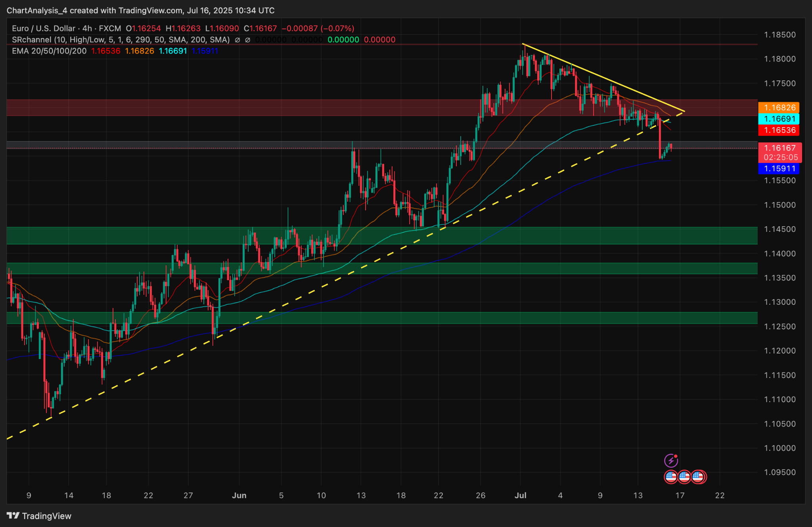Select the 'Euro / U.S. Dollar · 4h · FXCM' title
Screen dimensions: 812x527
pos(67,29)
